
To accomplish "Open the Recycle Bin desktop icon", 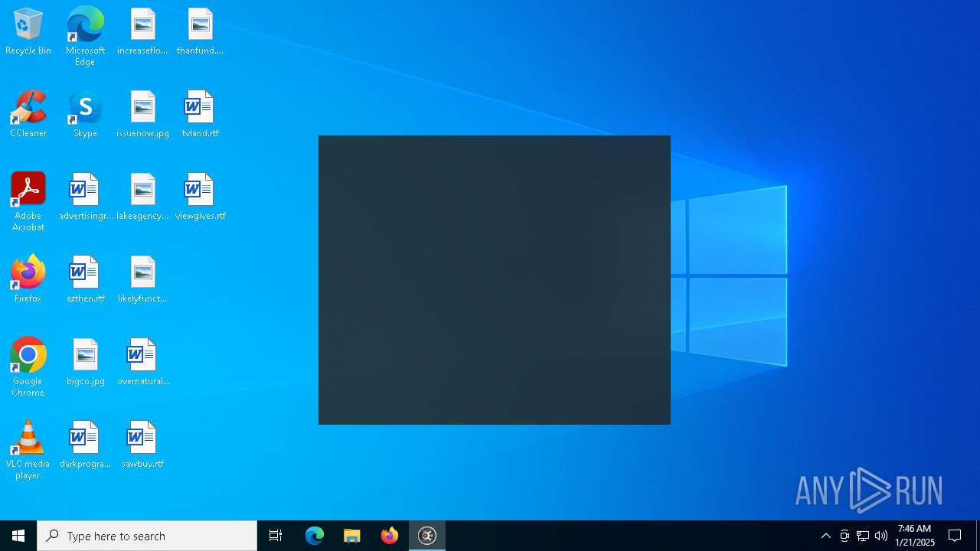I will pos(28,32).
